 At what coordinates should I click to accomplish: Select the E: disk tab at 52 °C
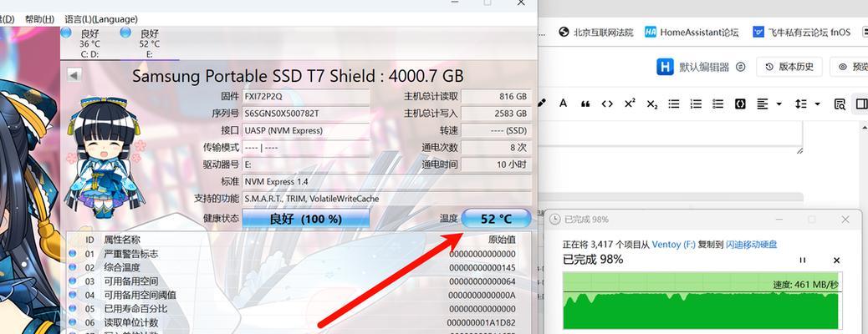149,43
